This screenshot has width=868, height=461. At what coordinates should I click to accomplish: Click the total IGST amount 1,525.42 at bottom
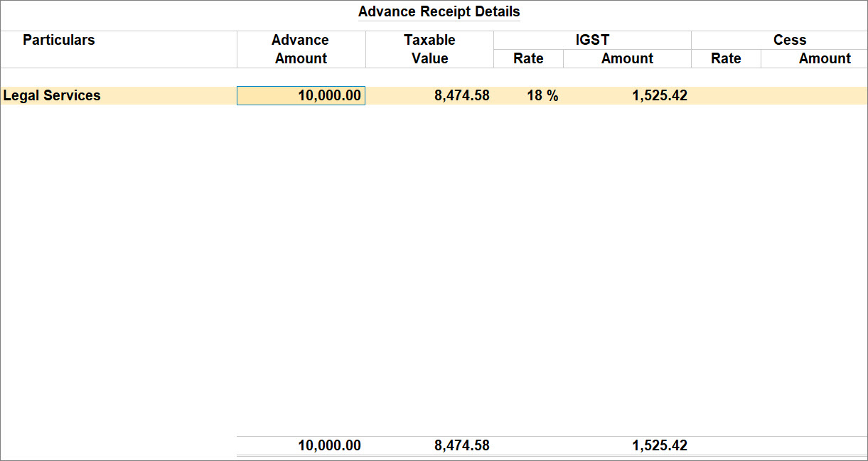[x=659, y=445]
